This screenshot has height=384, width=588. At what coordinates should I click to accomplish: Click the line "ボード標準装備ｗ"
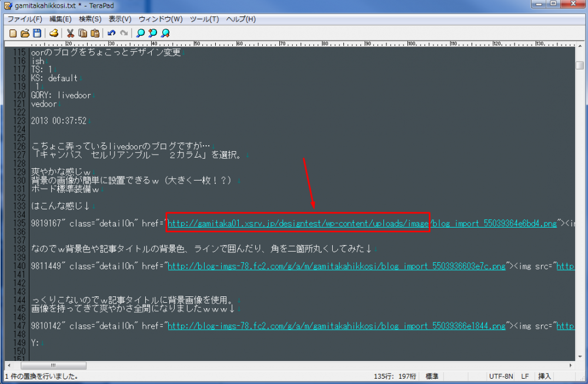pos(65,189)
